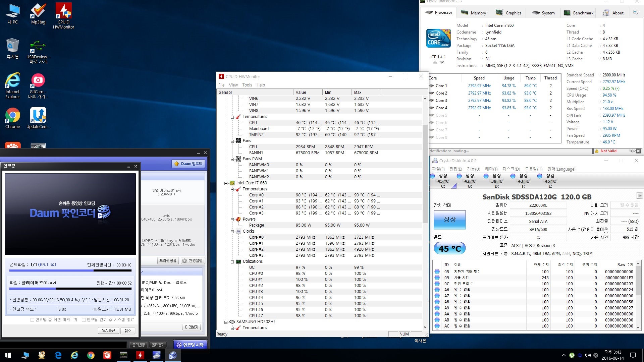Click the next disk arrow in CrystalDiskInfo
Viewport: 644px width, 362px height.
pyautogui.click(x=640, y=195)
